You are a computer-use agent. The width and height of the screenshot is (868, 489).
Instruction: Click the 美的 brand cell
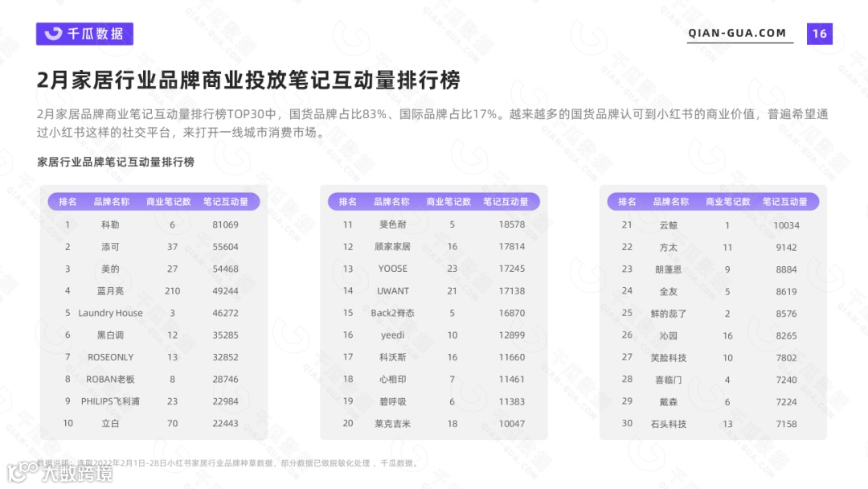coord(110,269)
